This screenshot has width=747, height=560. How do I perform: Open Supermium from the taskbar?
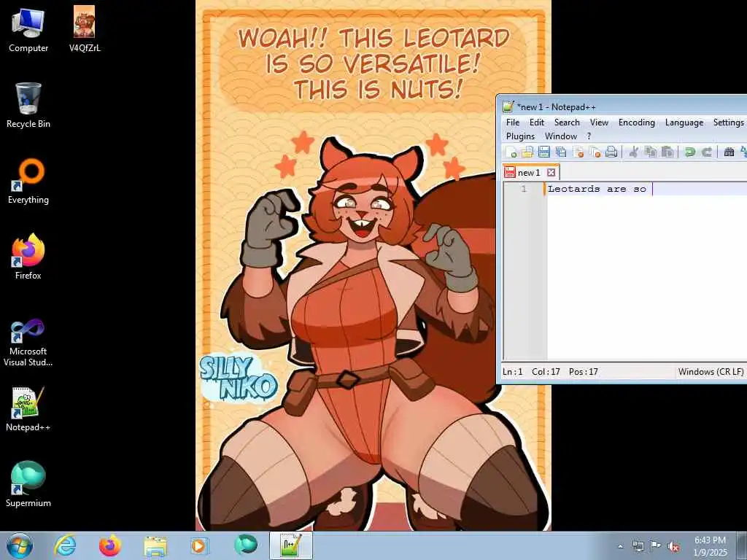coord(245,545)
